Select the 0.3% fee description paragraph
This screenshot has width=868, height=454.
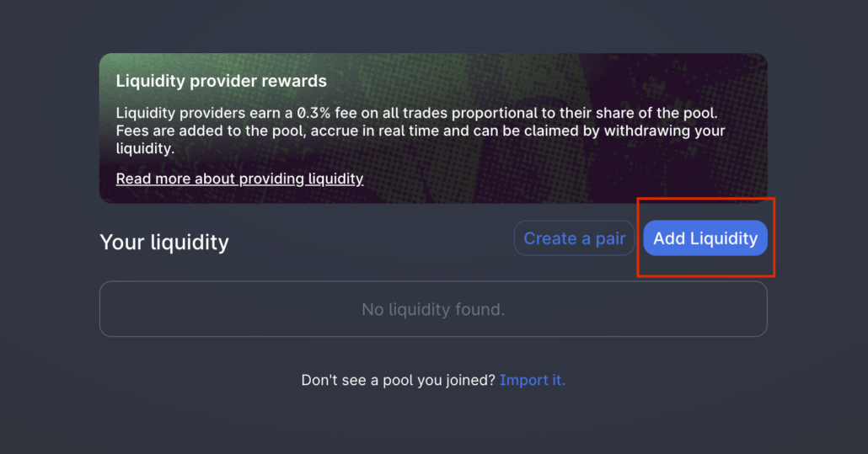point(421,131)
